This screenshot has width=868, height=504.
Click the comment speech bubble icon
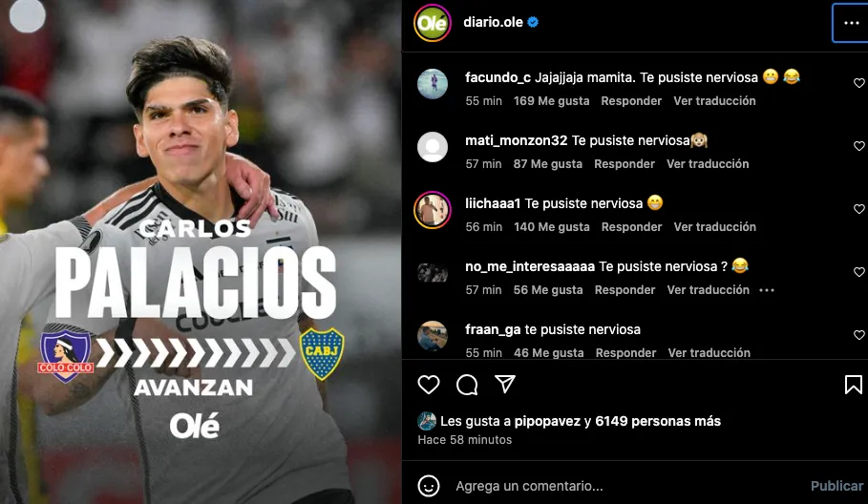467,385
